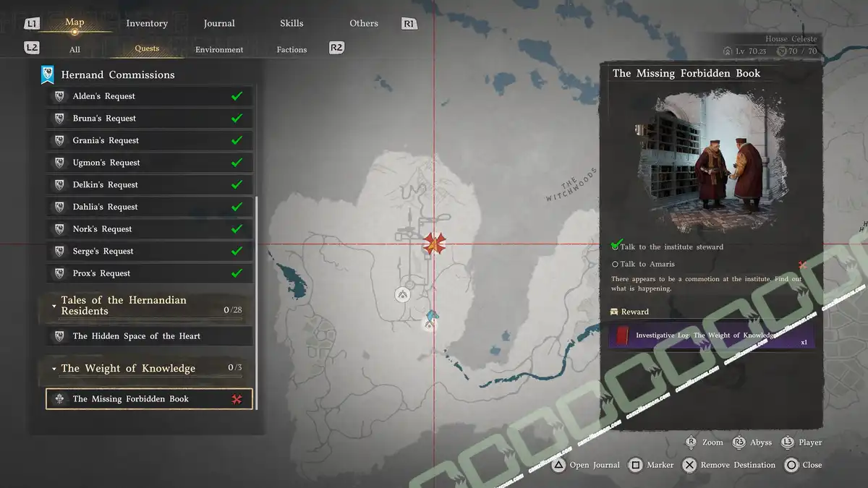Open the Environment filter tab
868x488 pixels.
click(219, 49)
